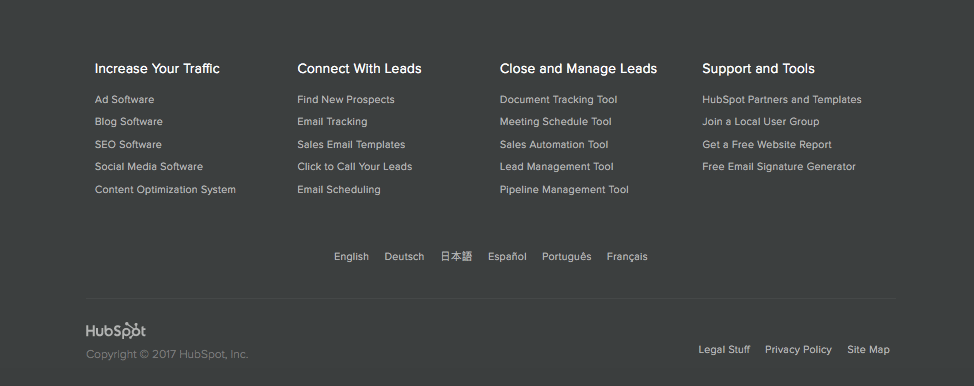Screen dimensions: 974x386
Task: Open the Blog Software link
Action: [129, 122]
